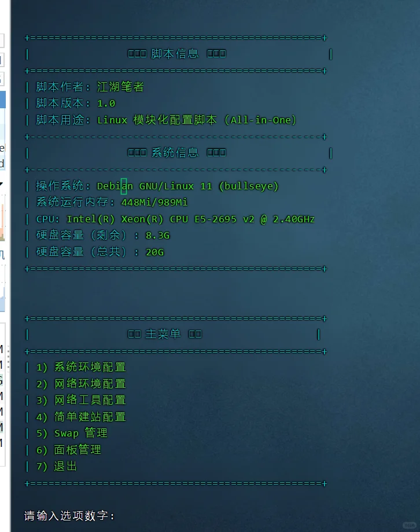Screen dimensions: 420x532
Task: Click the '硬盘容量 (剩余)' label
Action: (82, 236)
